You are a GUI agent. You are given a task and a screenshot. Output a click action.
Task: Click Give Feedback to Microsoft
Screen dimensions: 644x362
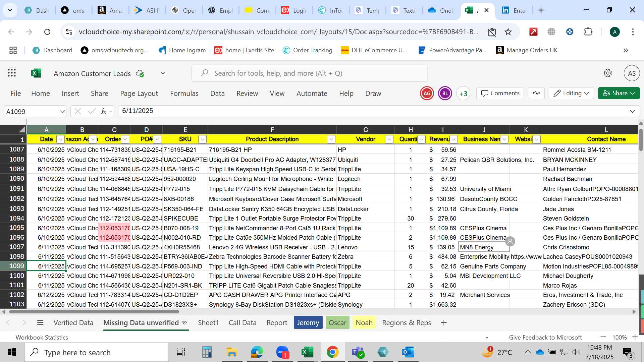[x=545, y=337]
